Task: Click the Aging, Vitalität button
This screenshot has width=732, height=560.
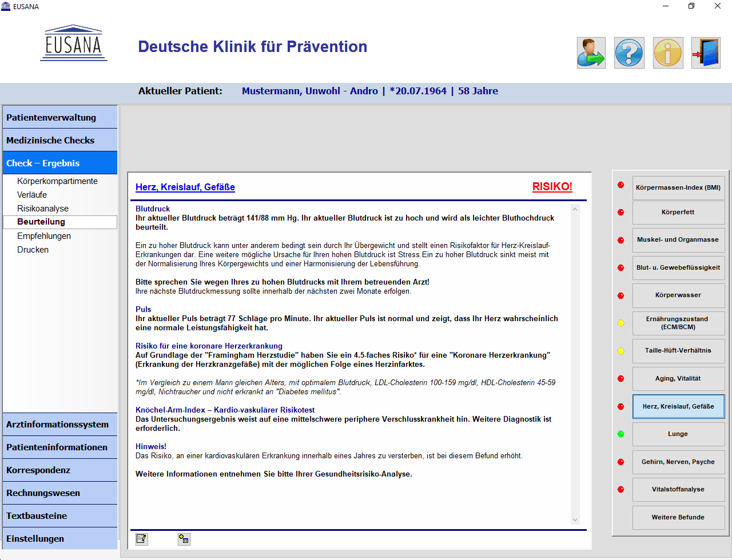Action: (678, 378)
